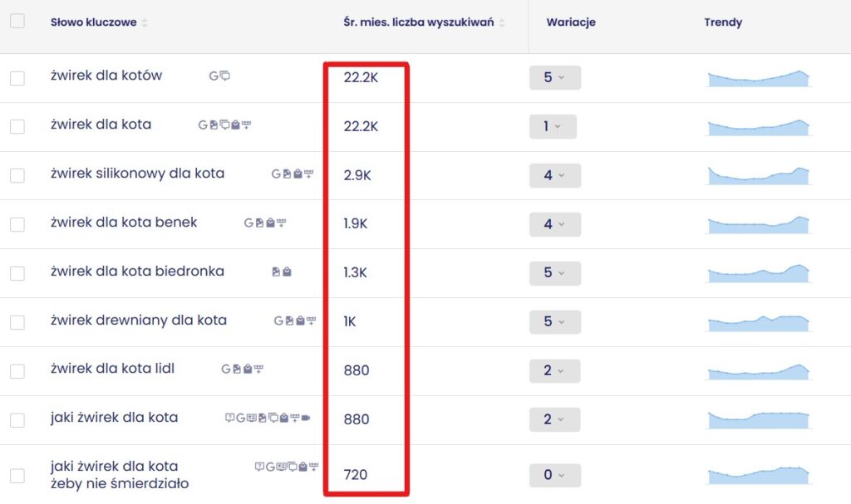Screen dimensions: 851x504
Task: Click chat bubbles icon for żwirek dla kotów
Action: [225, 76]
